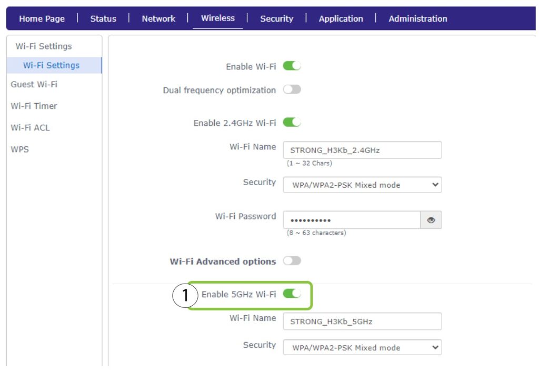Enable Wi-Fi Advanced options switch
This screenshot has width=539, height=392.
point(292,261)
